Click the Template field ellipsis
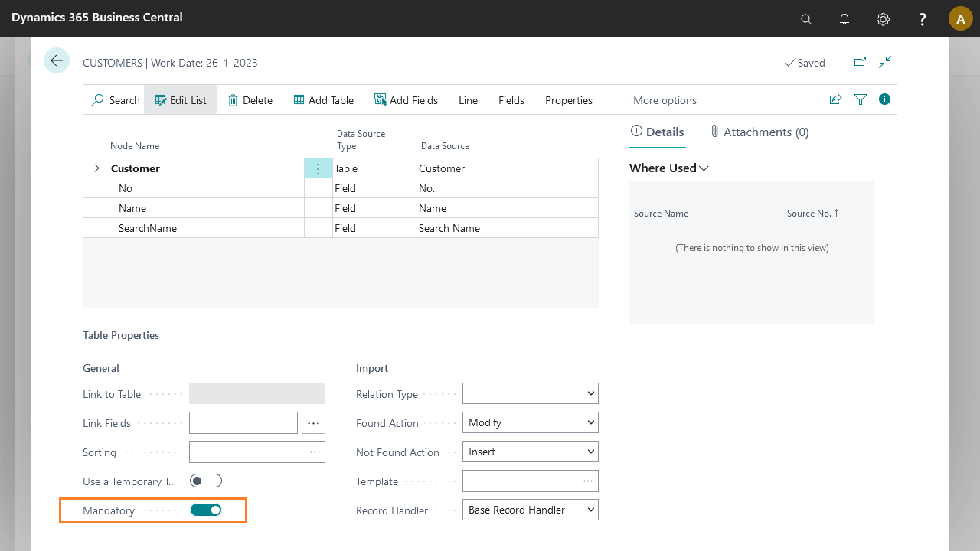The image size is (980, 551). [x=588, y=481]
